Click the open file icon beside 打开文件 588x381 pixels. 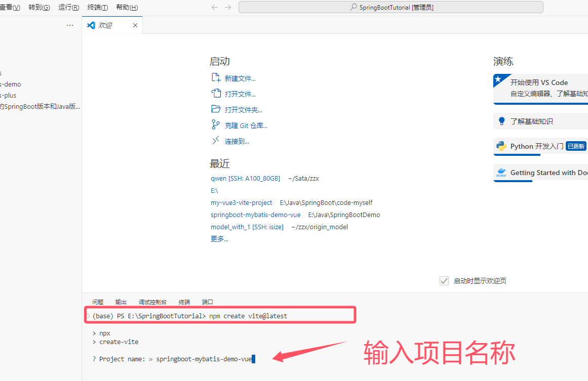pyautogui.click(x=216, y=93)
